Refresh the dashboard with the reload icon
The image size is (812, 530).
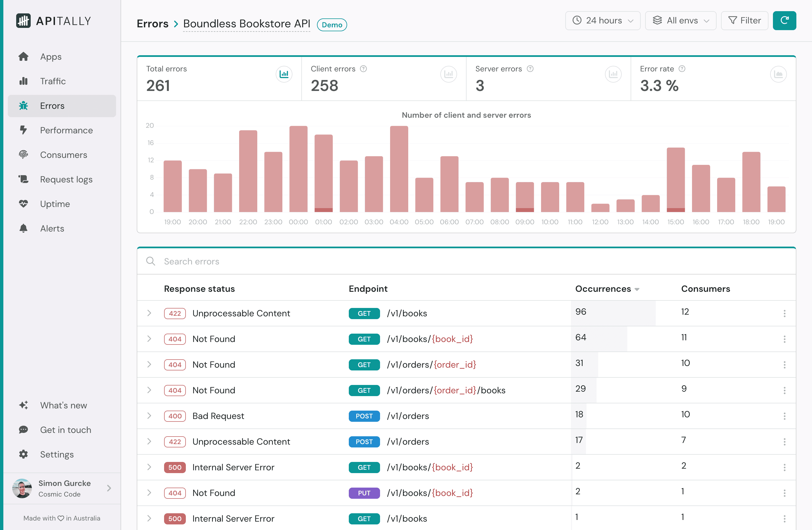(x=784, y=20)
